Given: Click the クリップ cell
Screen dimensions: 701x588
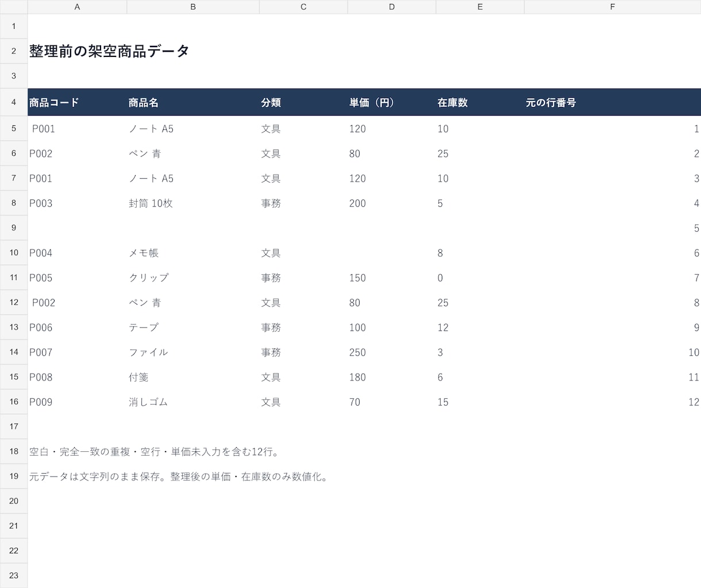Looking at the screenshot, I should (193, 278).
